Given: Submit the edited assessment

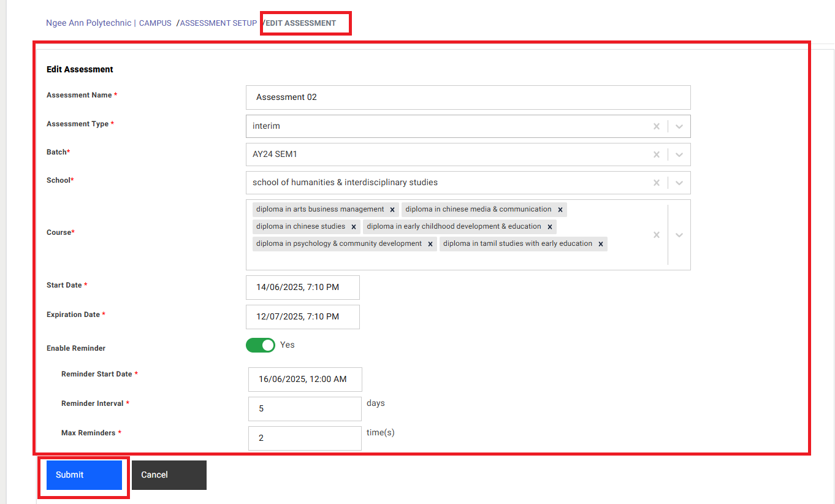Looking at the screenshot, I should (x=84, y=475).
